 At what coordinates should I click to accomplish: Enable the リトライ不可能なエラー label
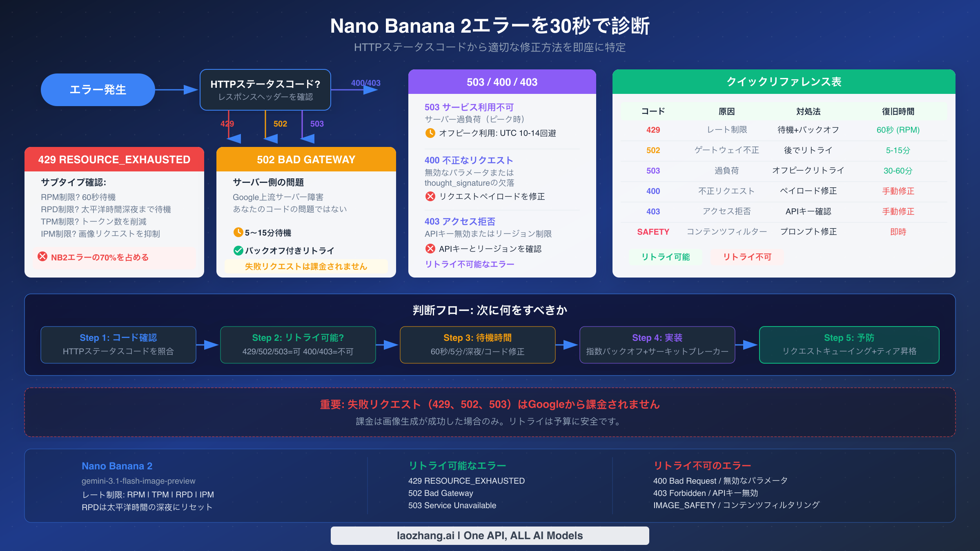(469, 264)
